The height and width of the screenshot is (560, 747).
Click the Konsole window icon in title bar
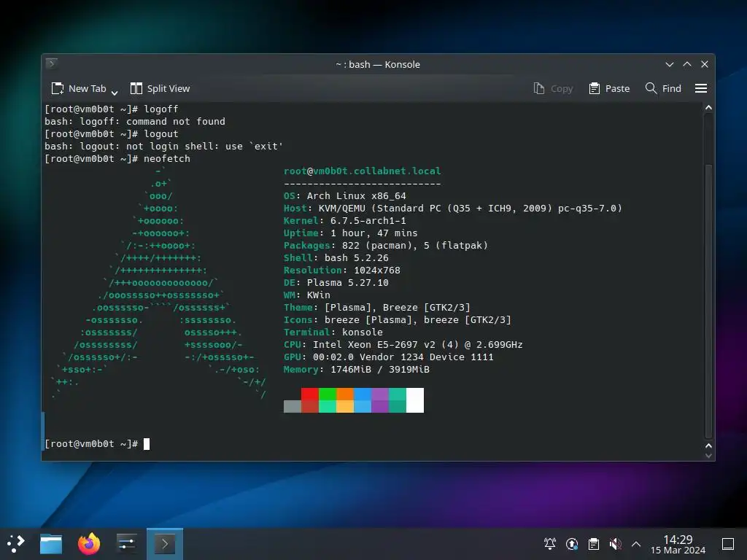[x=52, y=63]
